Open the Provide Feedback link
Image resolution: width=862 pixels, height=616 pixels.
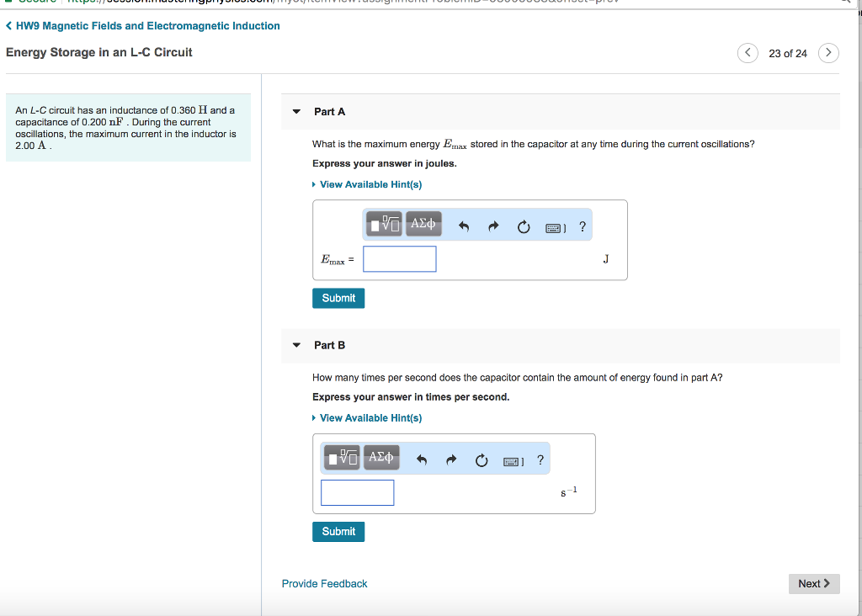coord(324,583)
